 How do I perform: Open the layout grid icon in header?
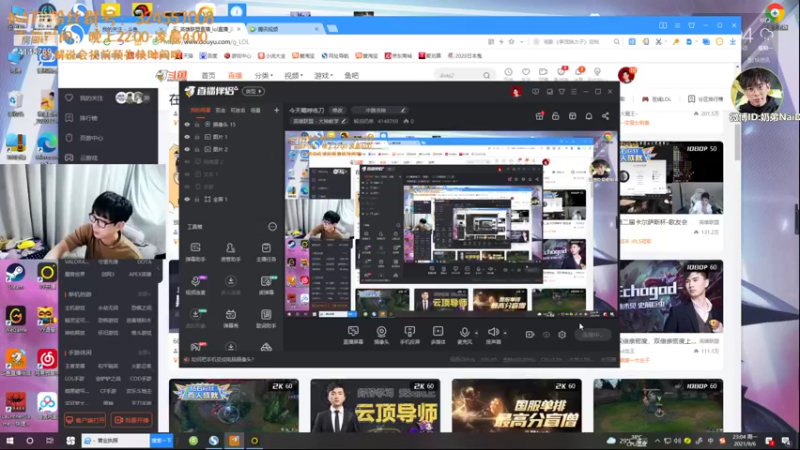[x=572, y=116]
